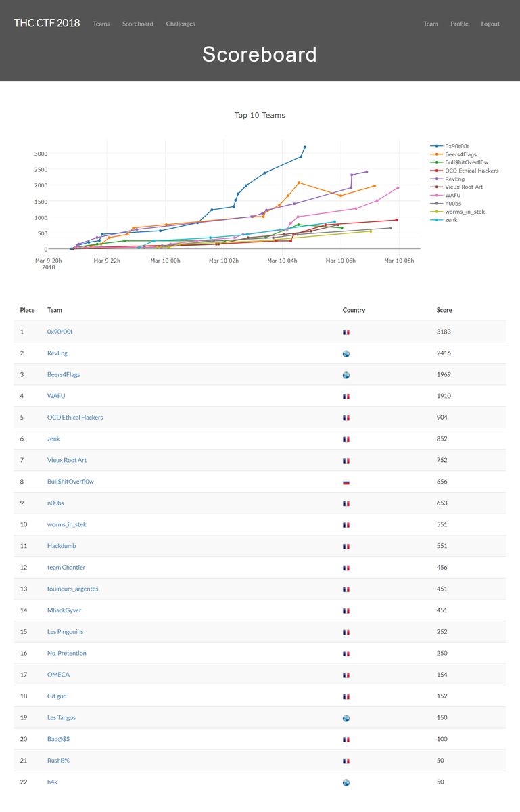Screen dimensions: 520x812
Task: Click French flag in Git gud row
Action: click(x=346, y=697)
